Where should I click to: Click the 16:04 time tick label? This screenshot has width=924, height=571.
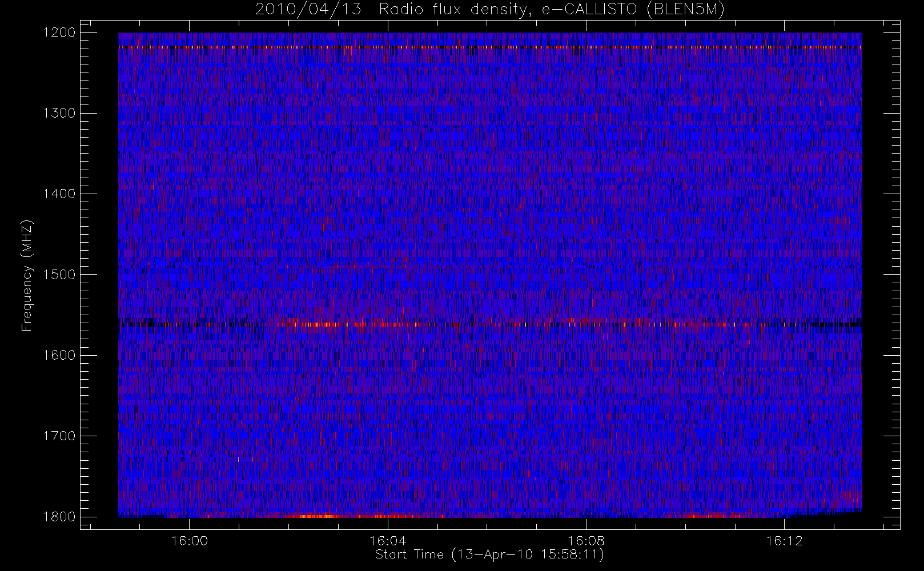tap(388, 541)
